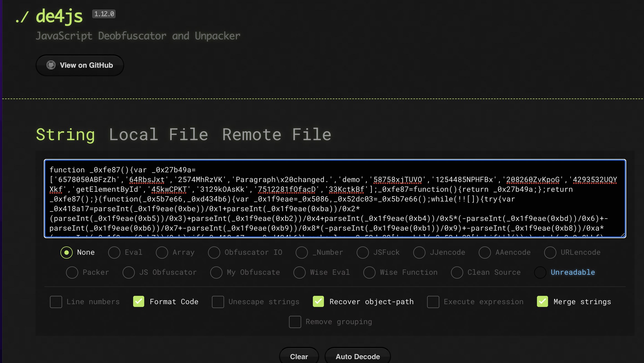Click the 1.12.0 version badge
Viewport: 644px width, 363px height.
click(x=104, y=14)
